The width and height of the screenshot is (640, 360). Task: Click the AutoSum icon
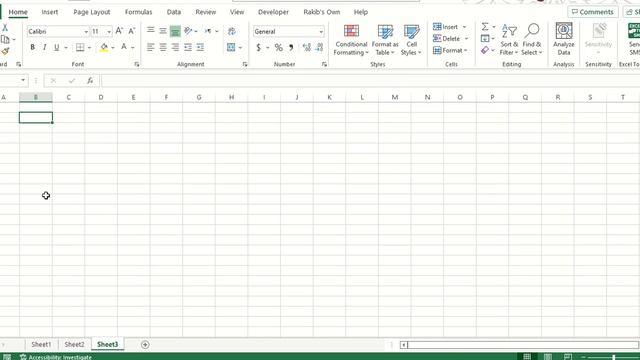[484, 27]
